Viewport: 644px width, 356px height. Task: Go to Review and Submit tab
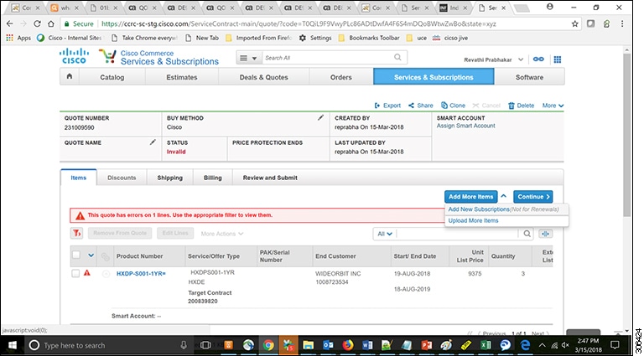[x=270, y=178]
